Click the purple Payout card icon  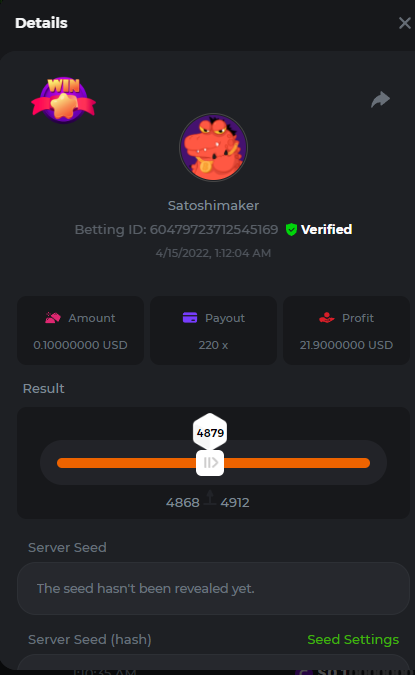click(x=190, y=318)
